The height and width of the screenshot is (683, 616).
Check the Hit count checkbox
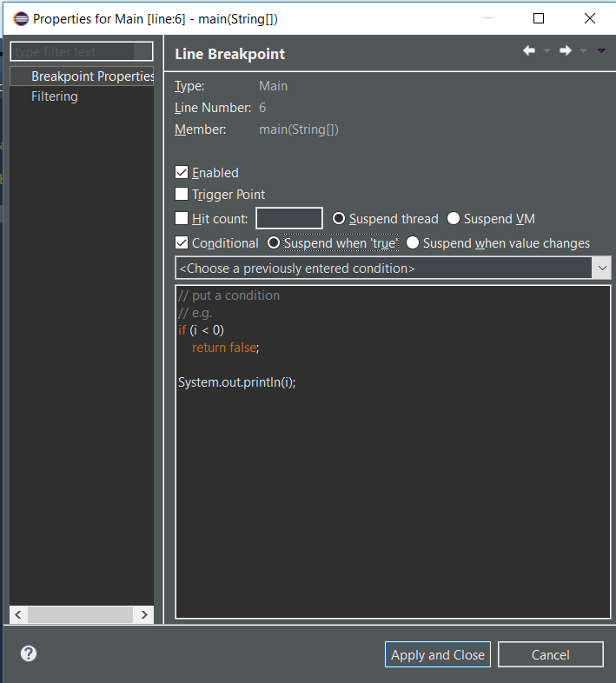pyautogui.click(x=182, y=218)
